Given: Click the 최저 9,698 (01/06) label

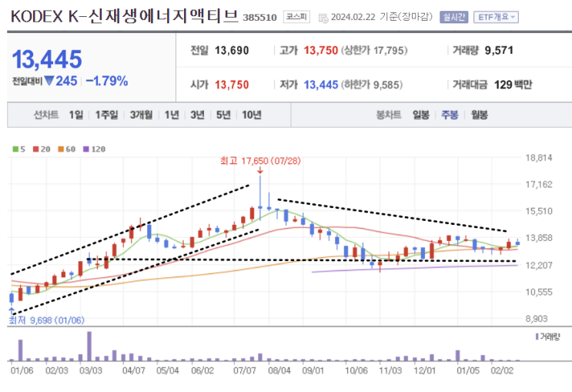Looking at the screenshot, I should (47, 320).
